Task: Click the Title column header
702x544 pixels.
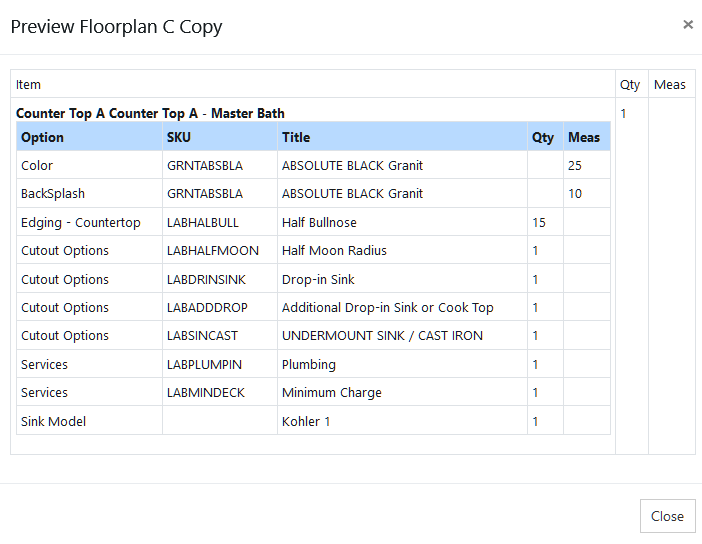Action: [x=296, y=137]
